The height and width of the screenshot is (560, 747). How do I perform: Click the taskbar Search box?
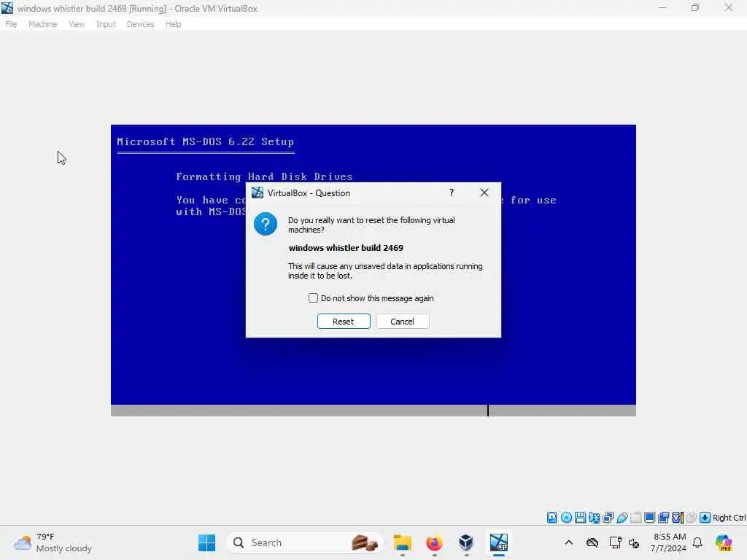click(305, 542)
